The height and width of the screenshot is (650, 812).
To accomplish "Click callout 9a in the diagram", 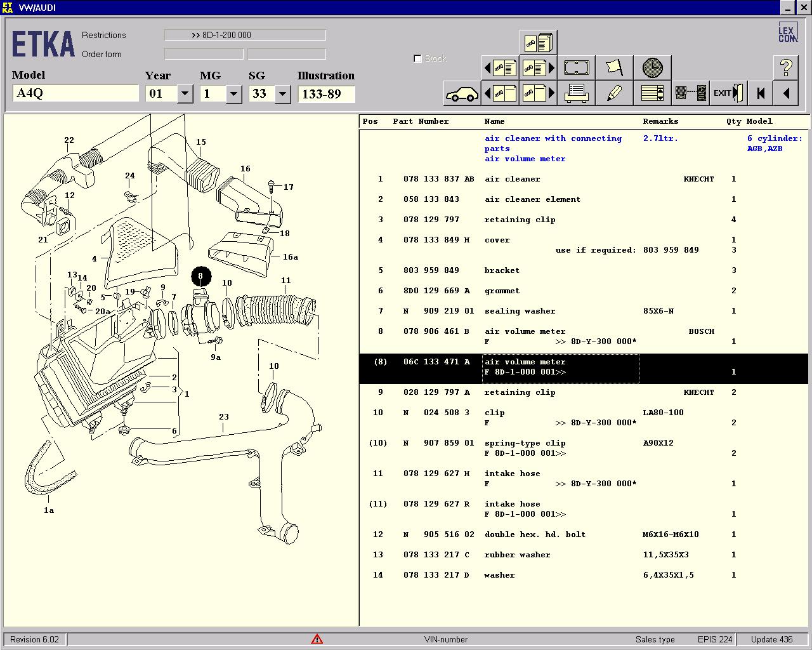I will [x=216, y=357].
